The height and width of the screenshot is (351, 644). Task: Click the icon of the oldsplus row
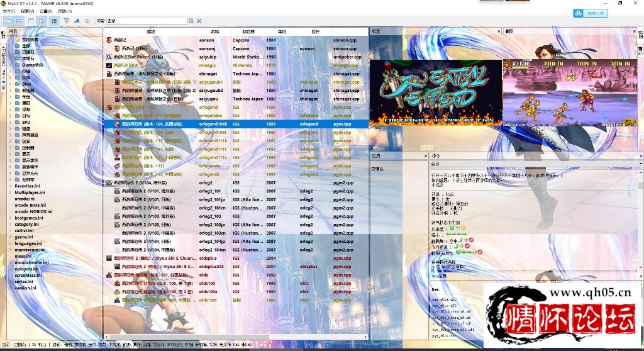click(x=109, y=258)
